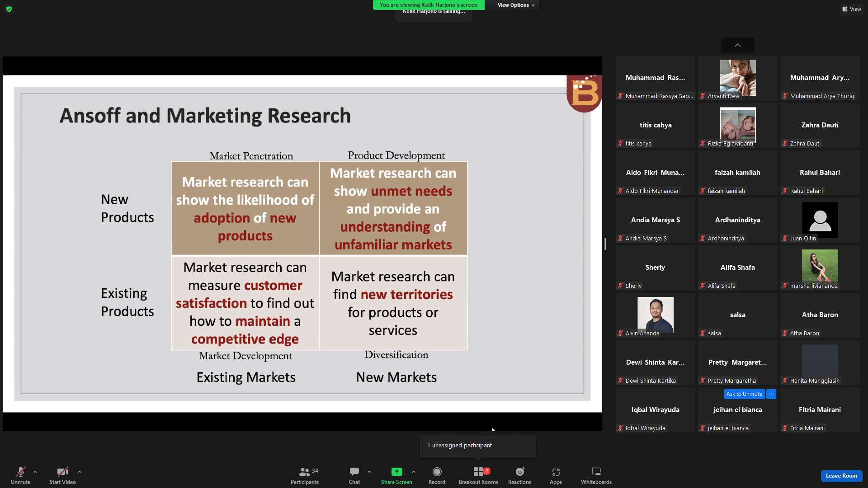Click the 'Diversification' label on slide
Viewport: 868px width, 488px height.
coord(396,355)
